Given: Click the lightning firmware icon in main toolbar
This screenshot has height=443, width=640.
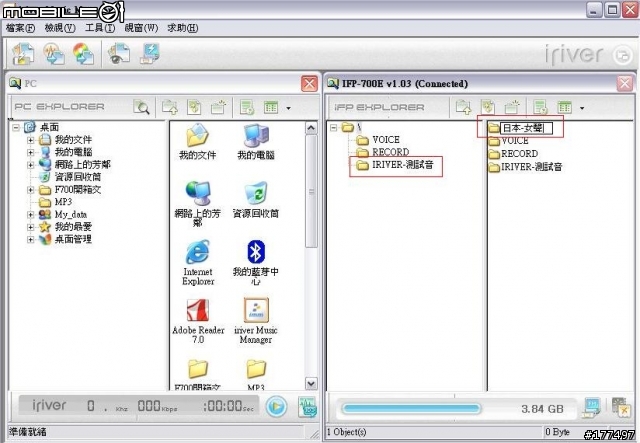Looking at the screenshot, I should 149,54.
